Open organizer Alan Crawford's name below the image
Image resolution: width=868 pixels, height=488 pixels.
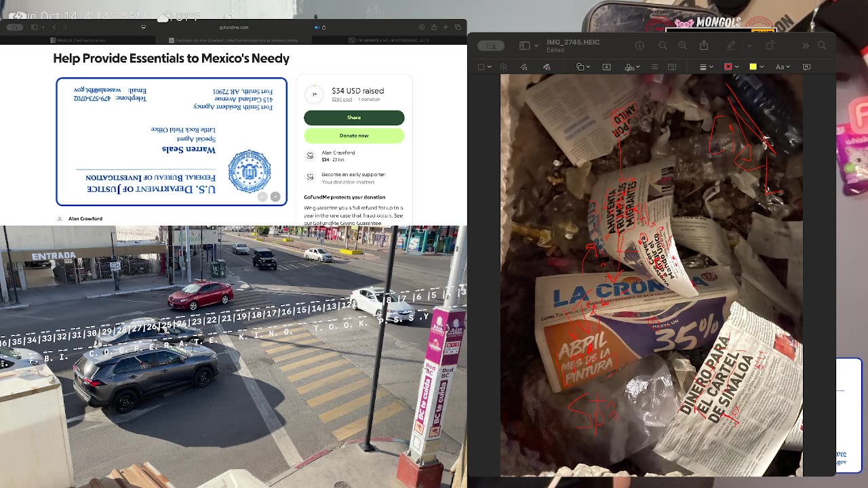[x=85, y=219]
